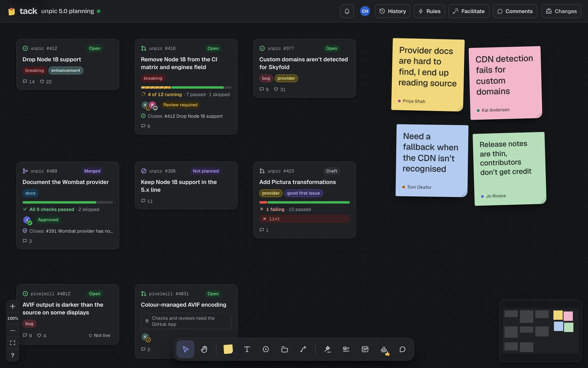Image resolution: width=588 pixels, height=368 pixels.
Task: Select the Need a fallback blue sticky
Action: 432,160
